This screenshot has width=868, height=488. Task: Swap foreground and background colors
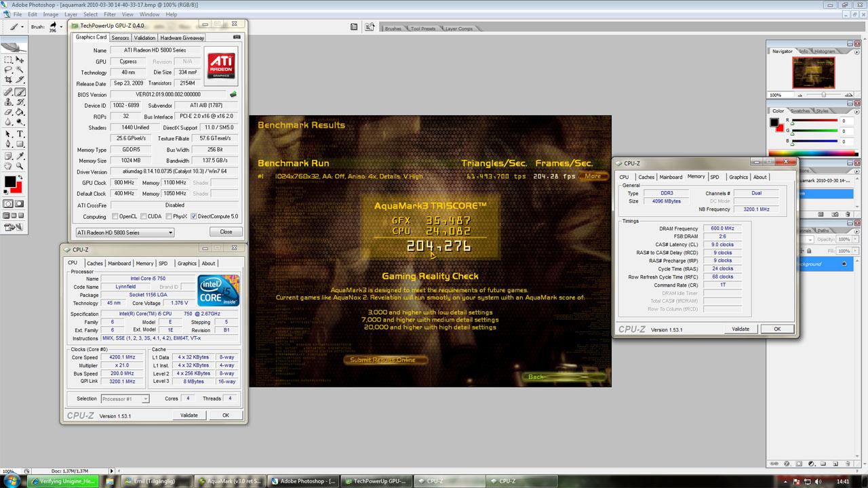click(20, 176)
